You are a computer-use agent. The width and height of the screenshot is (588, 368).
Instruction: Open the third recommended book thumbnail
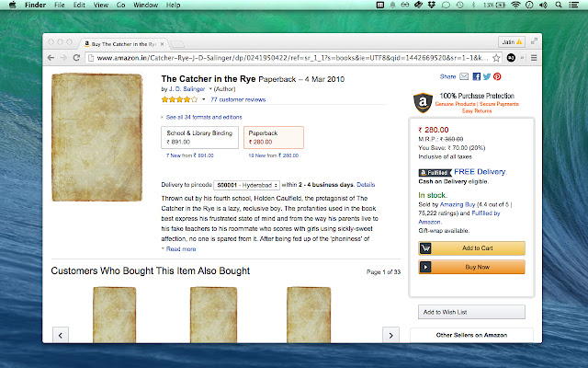(309, 315)
